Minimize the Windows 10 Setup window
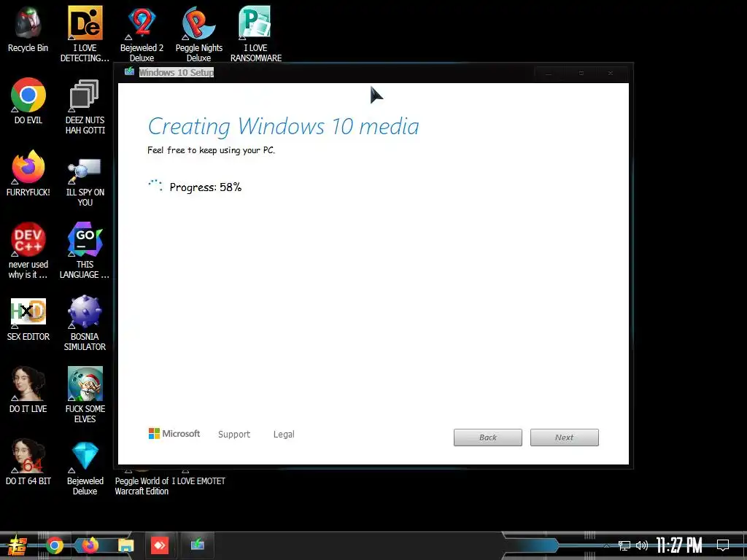The image size is (747, 560). [549, 74]
